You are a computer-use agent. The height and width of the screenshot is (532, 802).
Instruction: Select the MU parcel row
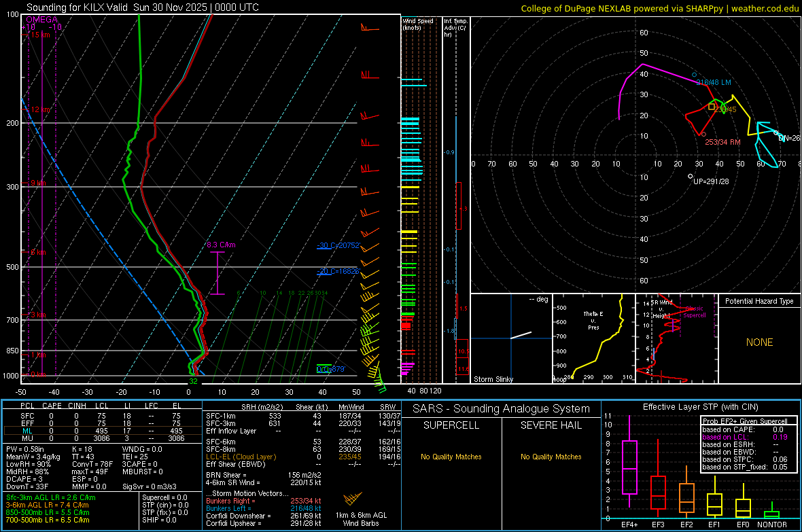(x=102, y=439)
